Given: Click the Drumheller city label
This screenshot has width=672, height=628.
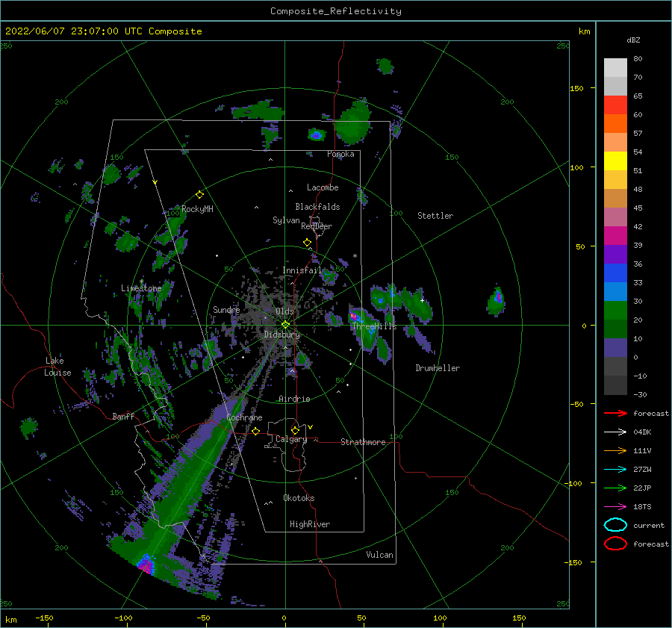Looking at the screenshot, I should [x=438, y=368].
